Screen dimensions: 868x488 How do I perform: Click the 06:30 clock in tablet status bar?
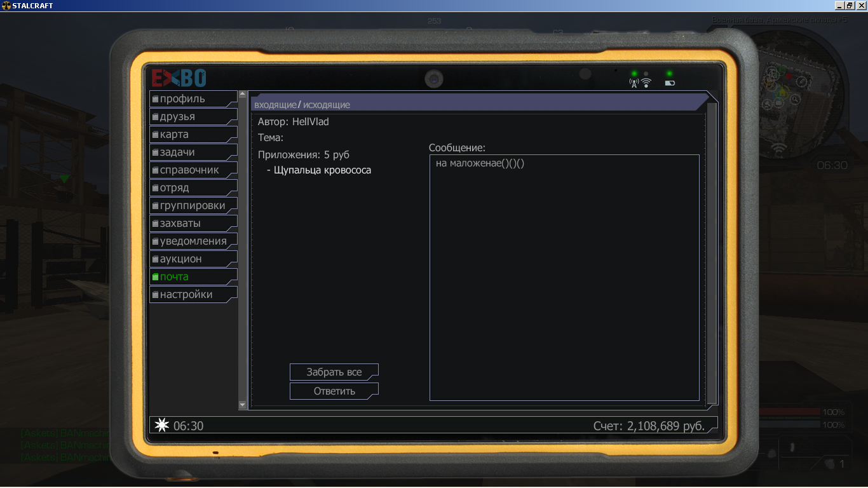[x=189, y=426]
